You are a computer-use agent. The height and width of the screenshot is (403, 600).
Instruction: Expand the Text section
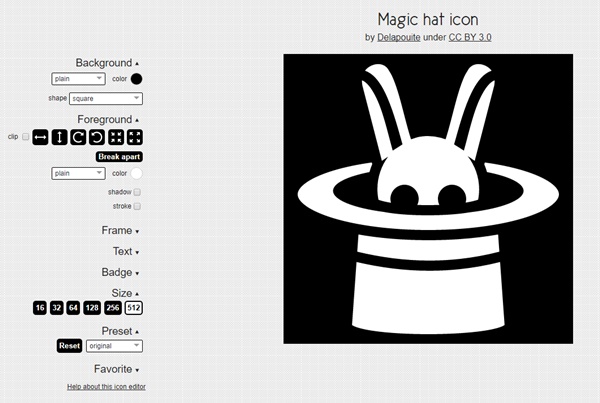[126, 251]
